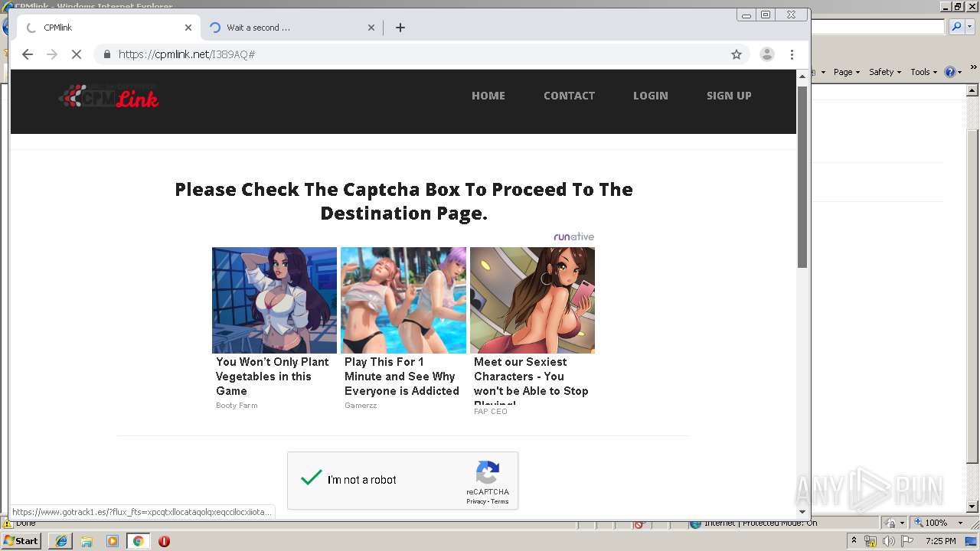Click the taskbar clock showing 7:25 PM
The image size is (980, 551).
tap(941, 541)
